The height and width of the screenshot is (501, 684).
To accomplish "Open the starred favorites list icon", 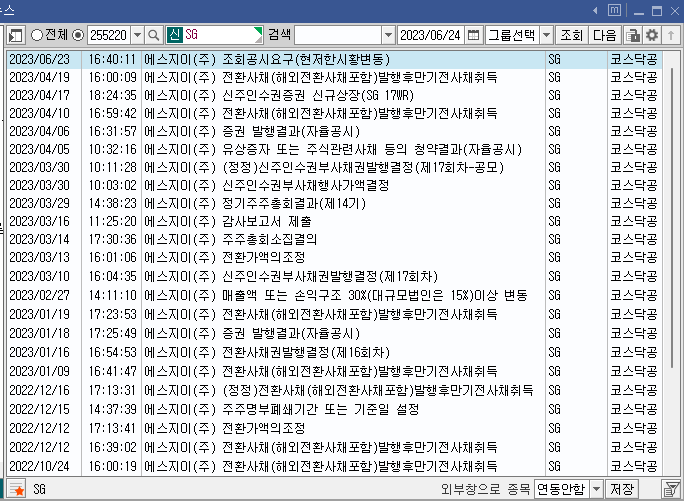I will [x=17, y=489].
